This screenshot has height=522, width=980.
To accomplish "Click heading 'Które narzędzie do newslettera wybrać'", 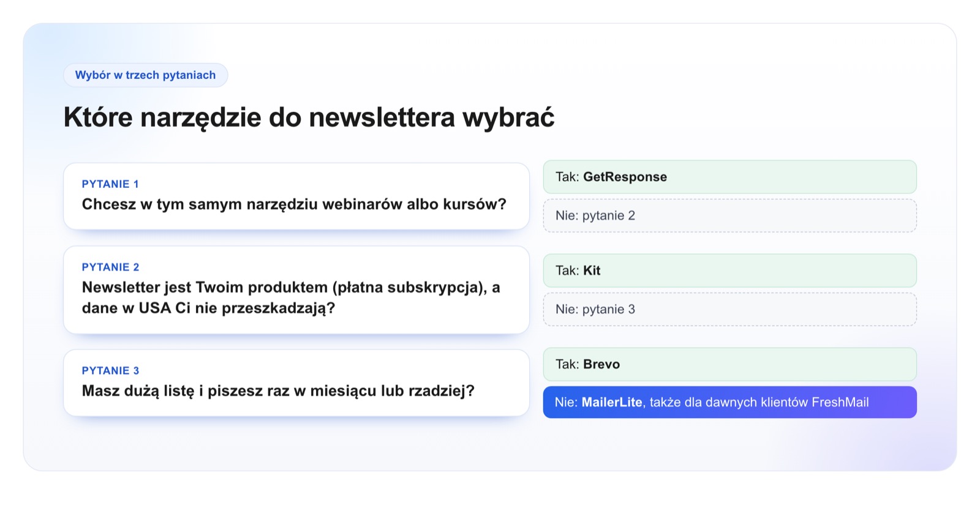I will click(309, 117).
